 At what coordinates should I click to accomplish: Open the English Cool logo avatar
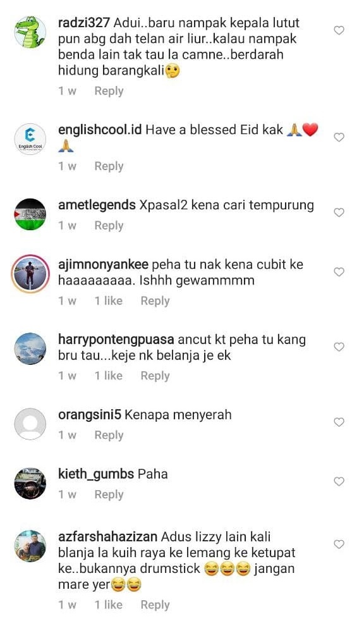tap(30, 139)
